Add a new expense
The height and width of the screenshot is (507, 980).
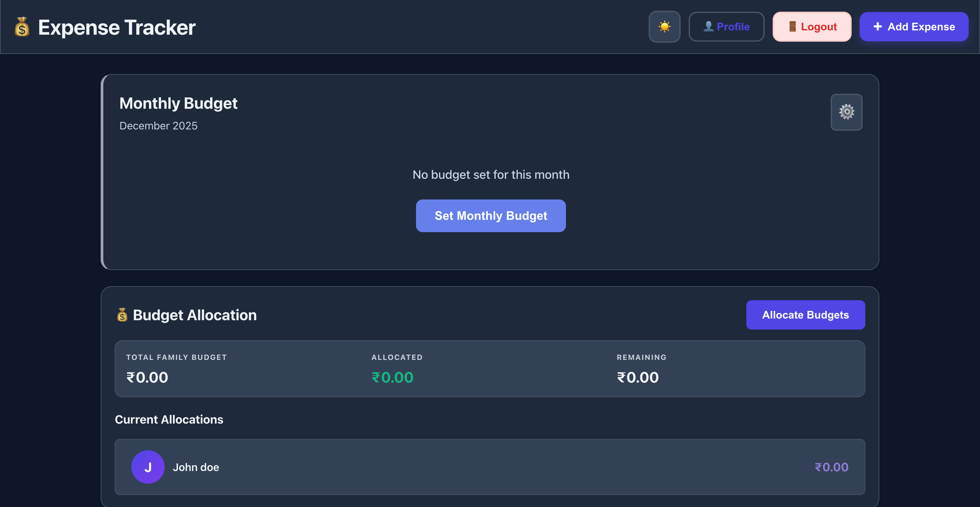[x=914, y=26]
